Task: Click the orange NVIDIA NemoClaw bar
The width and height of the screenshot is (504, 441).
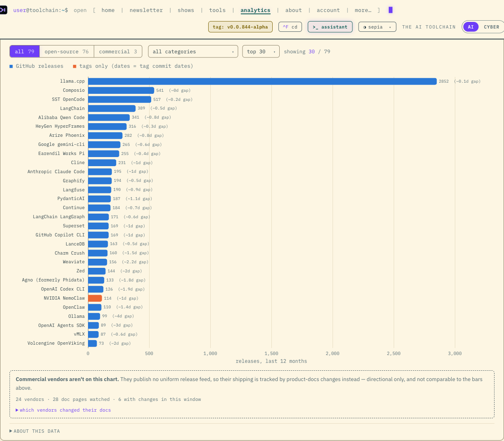Action: tap(95, 298)
